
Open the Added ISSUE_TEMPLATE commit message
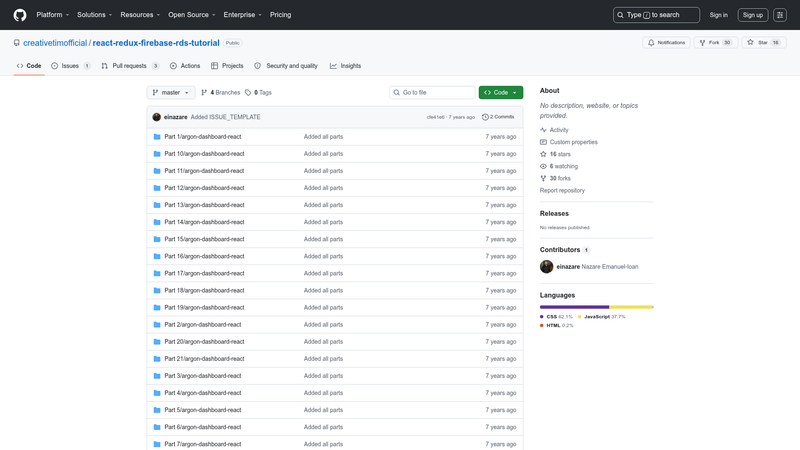click(226, 117)
